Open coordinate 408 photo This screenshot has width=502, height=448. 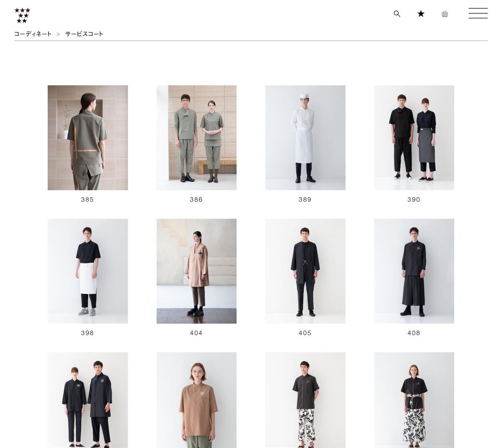coord(414,271)
